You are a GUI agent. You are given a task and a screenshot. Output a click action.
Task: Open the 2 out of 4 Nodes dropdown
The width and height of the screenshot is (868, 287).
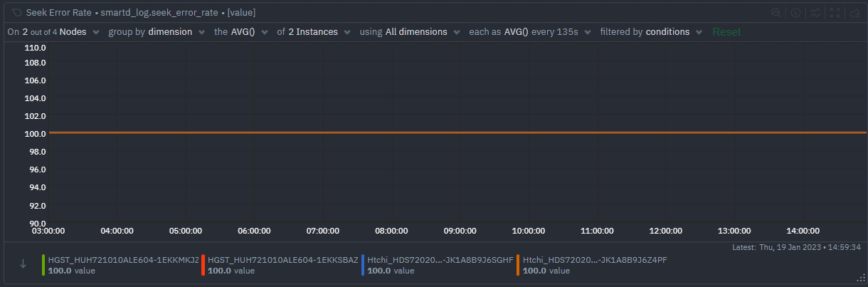click(x=52, y=32)
